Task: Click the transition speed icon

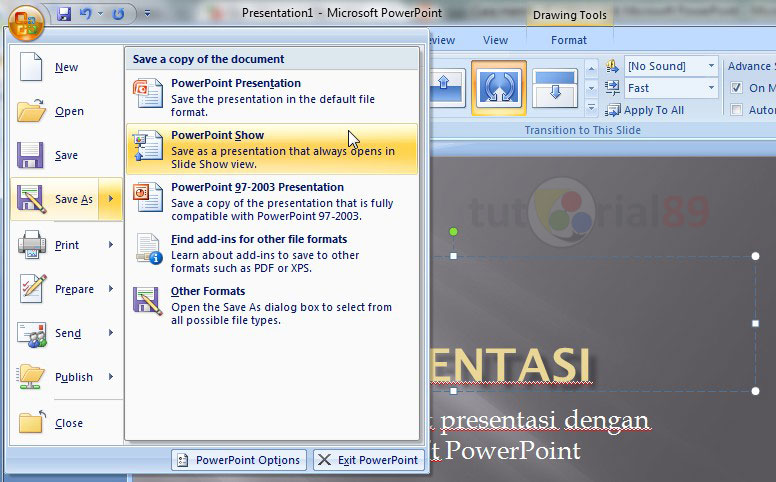Action: click(x=612, y=88)
